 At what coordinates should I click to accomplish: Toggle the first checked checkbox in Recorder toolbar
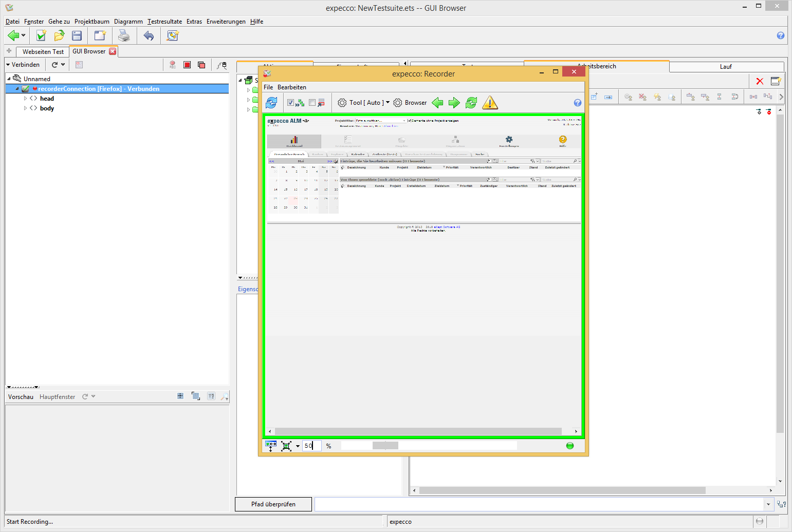click(x=290, y=103)
